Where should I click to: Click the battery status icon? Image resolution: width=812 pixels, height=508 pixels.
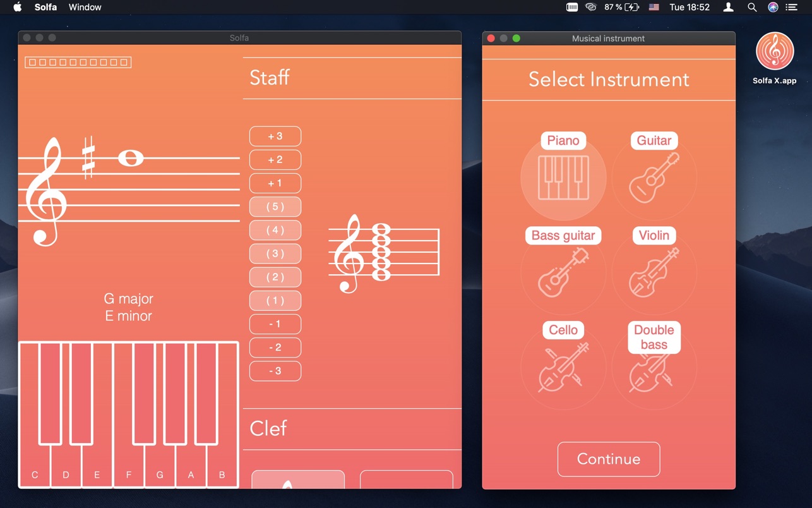[632, 8]
